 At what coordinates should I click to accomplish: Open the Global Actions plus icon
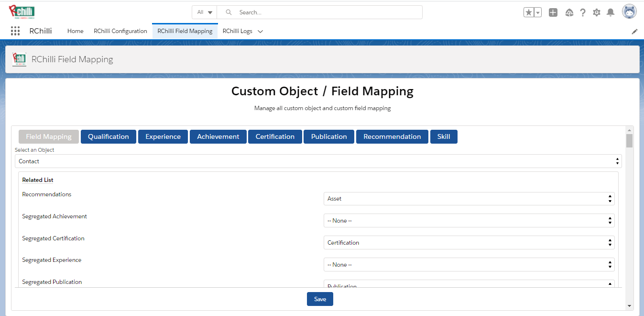pyautogui.click(x=553, y=12)
